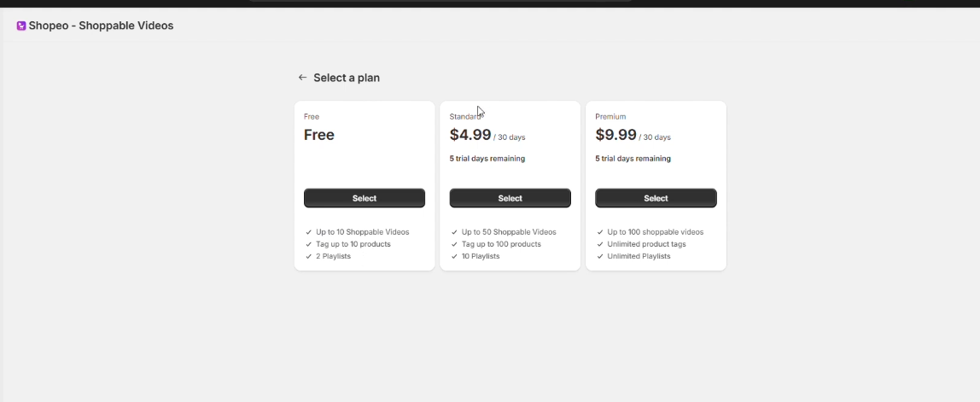Click checkmark beside Up to 50 Shoppable Videos

(455, 232)
